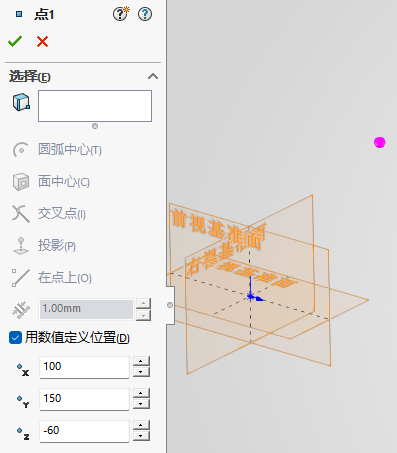Increase the Y coordinate value
The width and height of the screenshot is (397, 453).
tap(141, 393)
